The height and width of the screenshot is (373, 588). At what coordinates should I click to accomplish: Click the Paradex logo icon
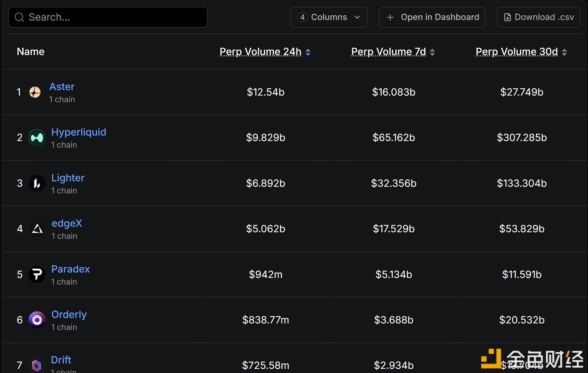click(37, 274)
